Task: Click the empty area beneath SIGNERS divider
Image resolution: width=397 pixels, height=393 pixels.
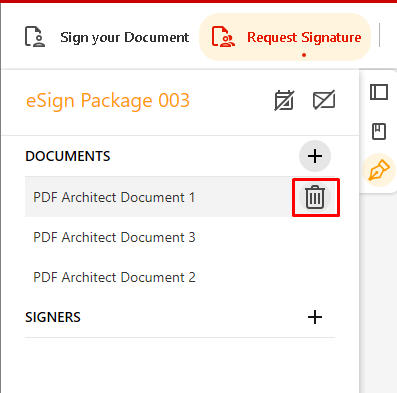Action: pyautogui.click(x=180, y=365)
